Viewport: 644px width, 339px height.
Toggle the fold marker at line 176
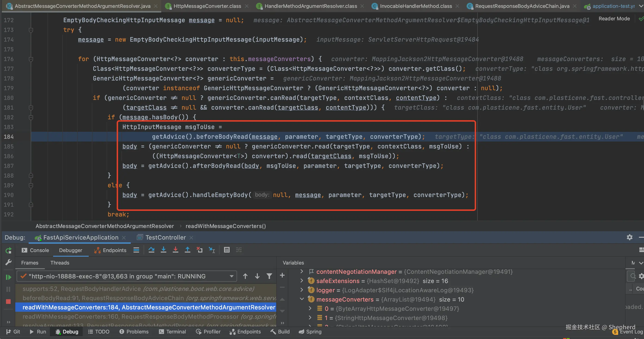pos(31,59)
